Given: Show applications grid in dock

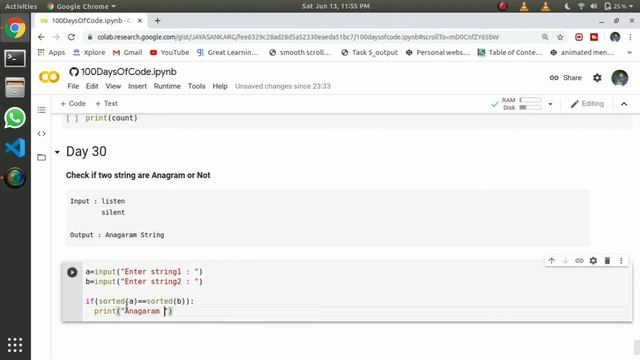Looking at the screenshot, I should tap(15, 345).
